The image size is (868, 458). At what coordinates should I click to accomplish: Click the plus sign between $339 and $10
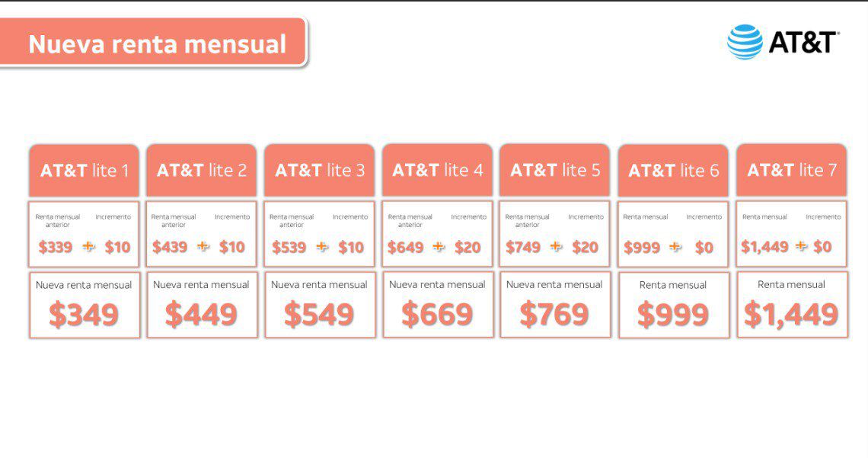coord(88,246)
